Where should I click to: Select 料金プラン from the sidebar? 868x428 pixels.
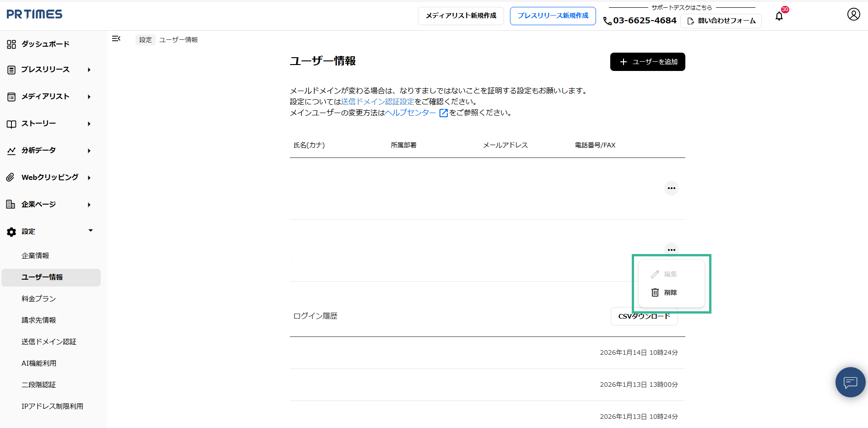[x=38, y=298]
